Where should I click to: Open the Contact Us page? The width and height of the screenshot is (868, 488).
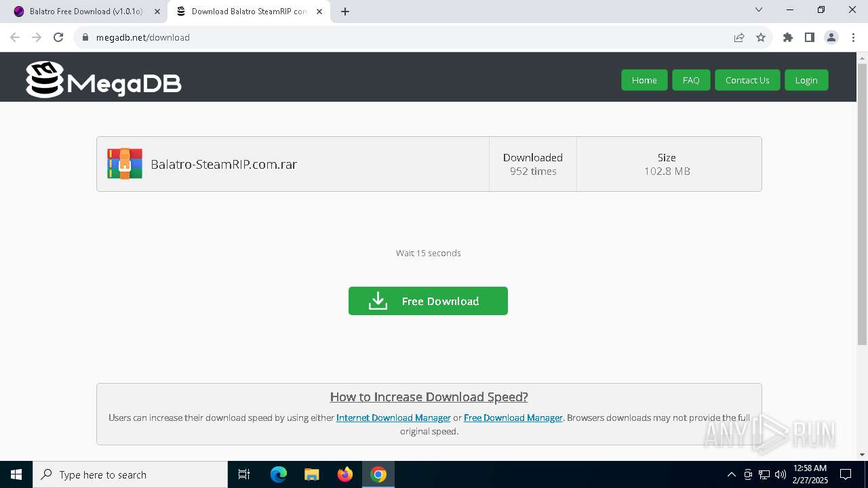coord(747,80)
